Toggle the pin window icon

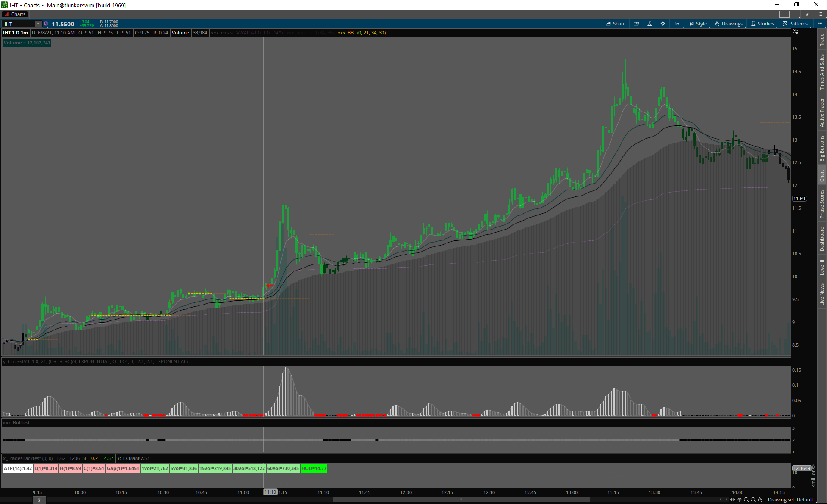807,14
